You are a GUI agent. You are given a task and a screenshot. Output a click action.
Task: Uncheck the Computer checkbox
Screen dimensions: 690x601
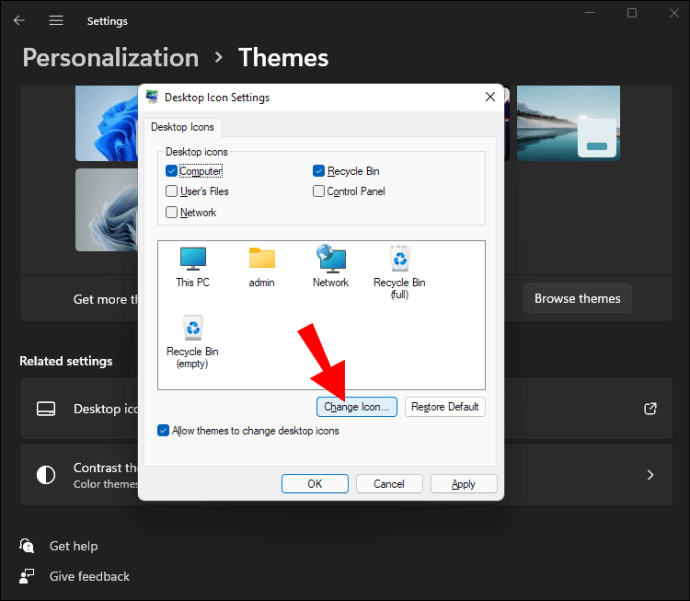click(172, 171)
